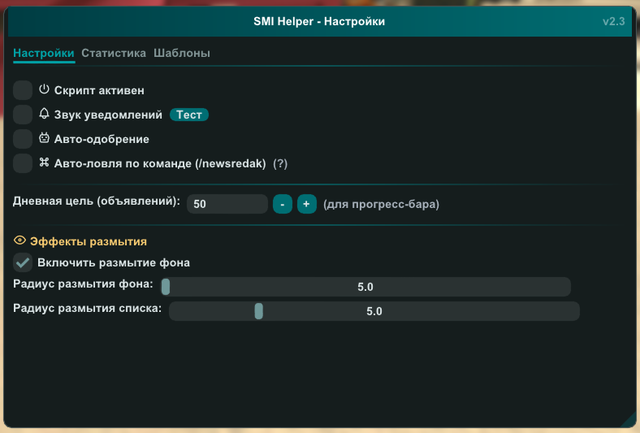Open the Шаблоны tab
Viewport: 640px width, 433px height.
click(181, 53)
